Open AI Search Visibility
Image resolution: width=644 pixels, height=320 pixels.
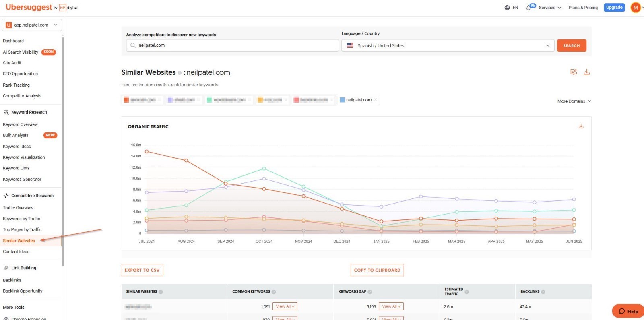21,52
